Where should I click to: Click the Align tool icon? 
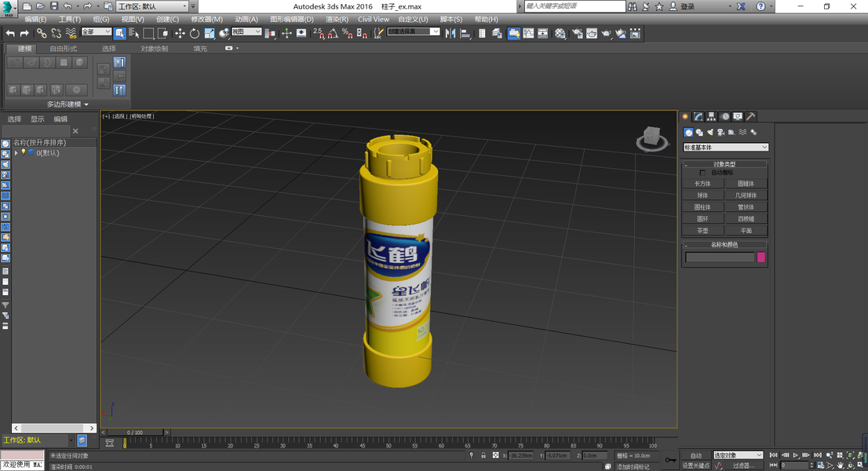[x=465, y=33]
